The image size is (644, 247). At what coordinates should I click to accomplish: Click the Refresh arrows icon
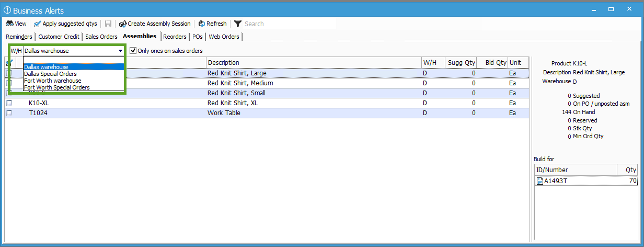201,24
